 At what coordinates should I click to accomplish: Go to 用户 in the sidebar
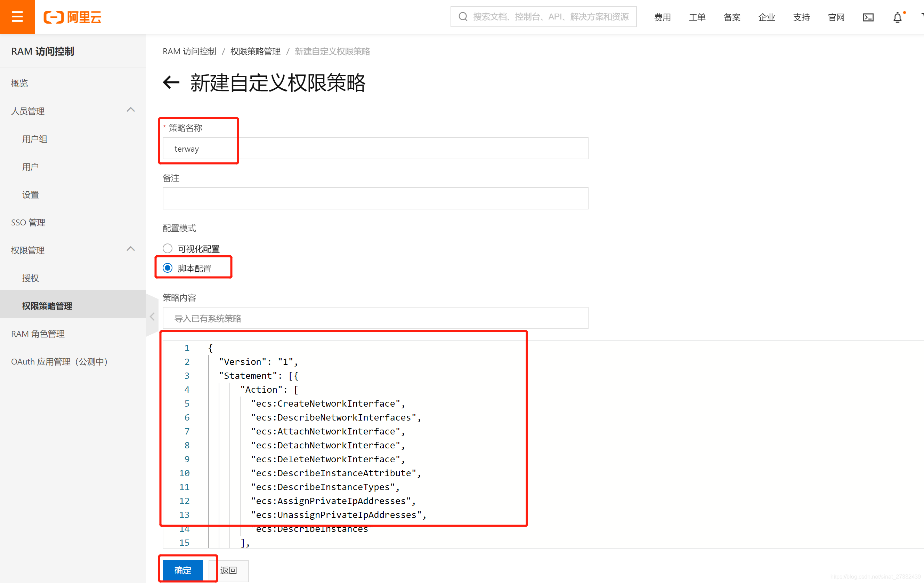pyautogui.click(x=30, y=167)
